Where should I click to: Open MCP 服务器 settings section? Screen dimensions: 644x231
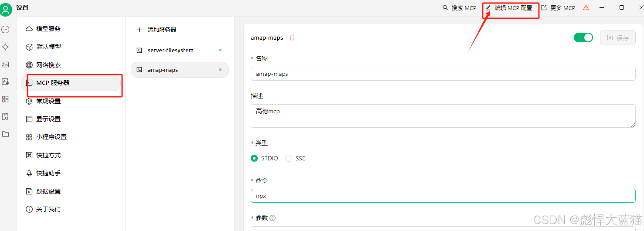(71, 83)
